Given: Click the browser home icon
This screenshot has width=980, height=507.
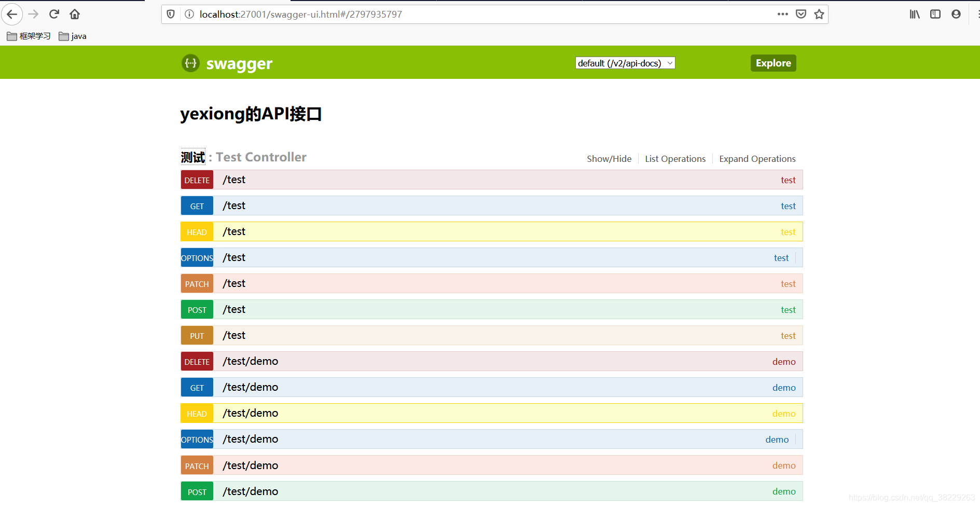Looking at the screenshot, I should [74, 14].
